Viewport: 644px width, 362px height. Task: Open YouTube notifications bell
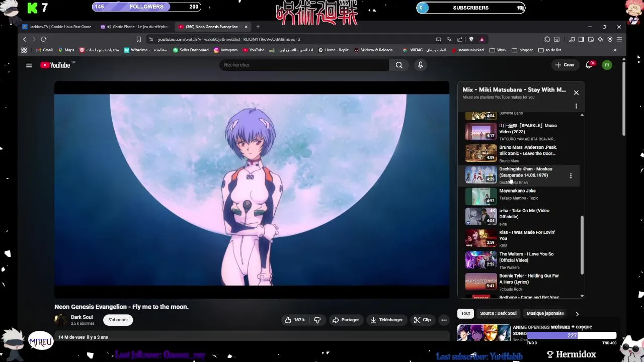(589, 65)
